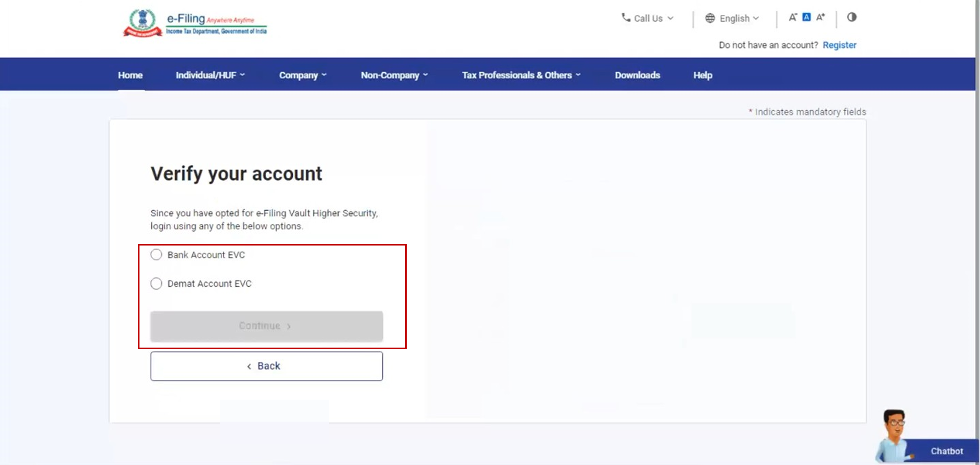Click the e-Filing Income Tax Department logo
Screen dimensions: 980x465
pos(195,22)
